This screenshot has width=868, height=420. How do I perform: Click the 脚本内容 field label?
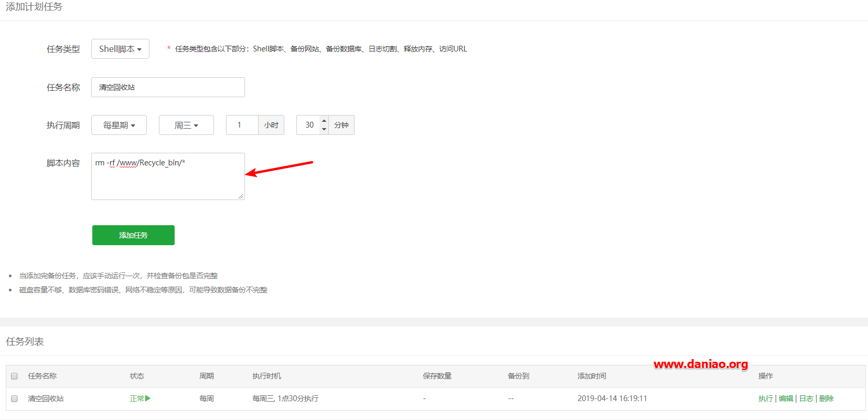click(63, 163)
